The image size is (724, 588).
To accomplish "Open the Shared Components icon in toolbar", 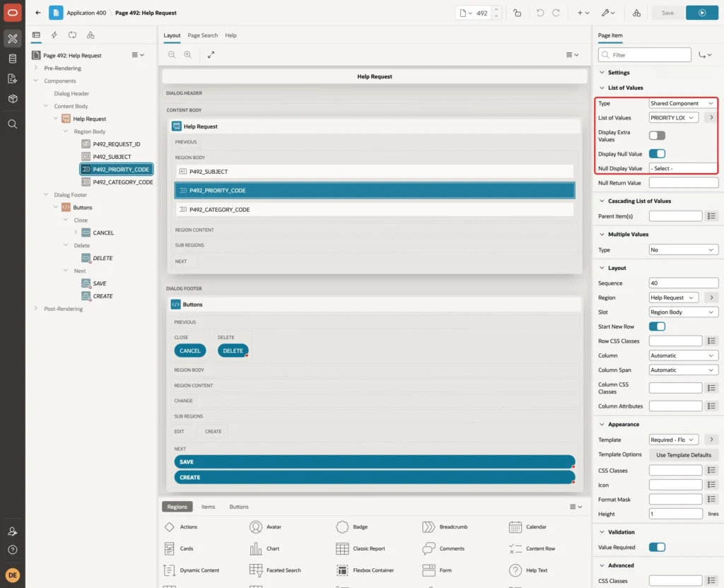I will (x=636, y=13).
